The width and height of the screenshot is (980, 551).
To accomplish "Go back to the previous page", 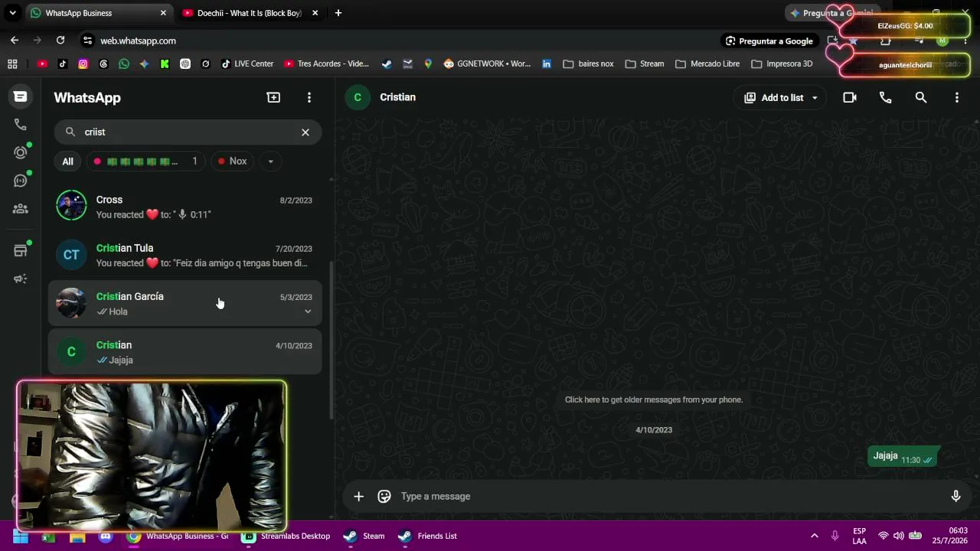I will 15,41.
